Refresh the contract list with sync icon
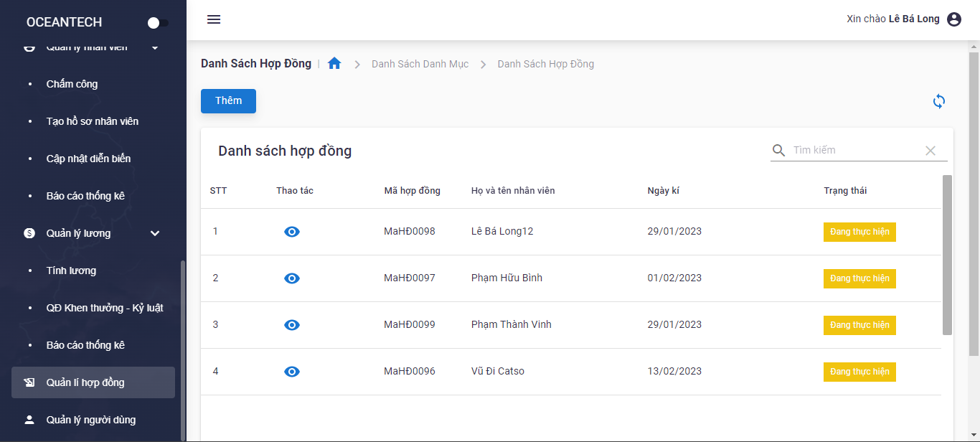The width and height of the screenshot is (980, 442). pos(939,101)
